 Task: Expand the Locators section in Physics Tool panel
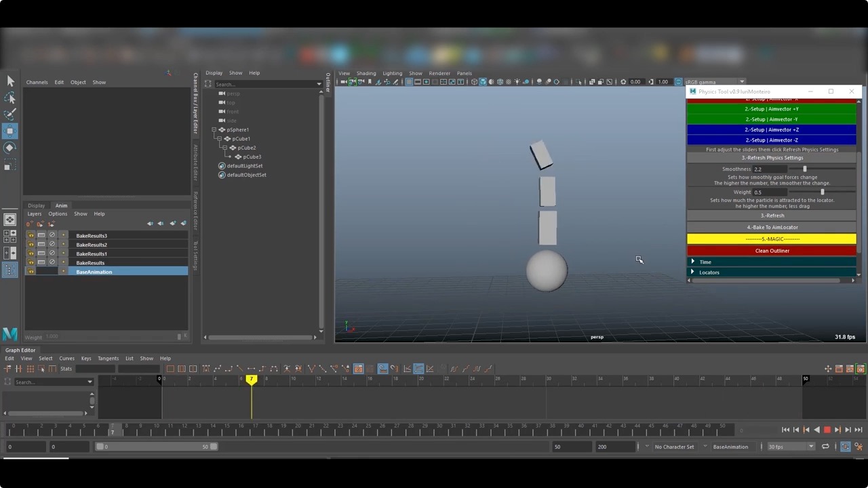(x=709, y=272)
